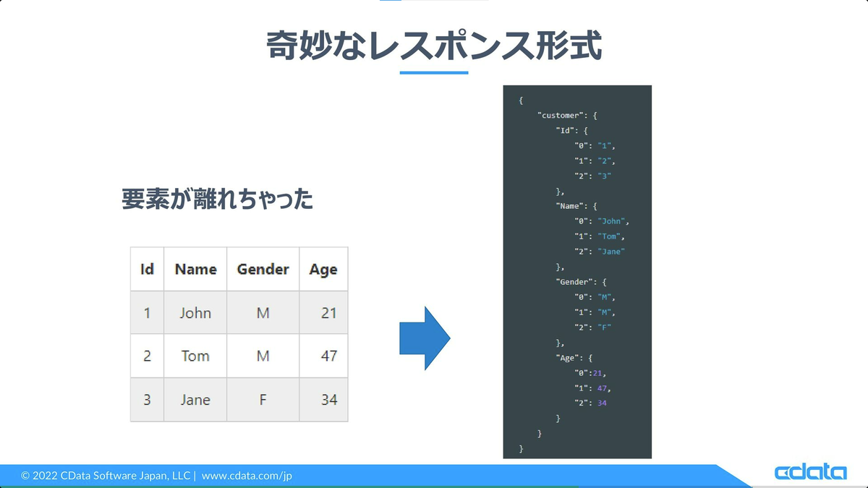The height and width of the screenshot is (488, 868).
Task: Open the www.cdata.com/jp link in the footer
Action: click(x=247, y=476)
